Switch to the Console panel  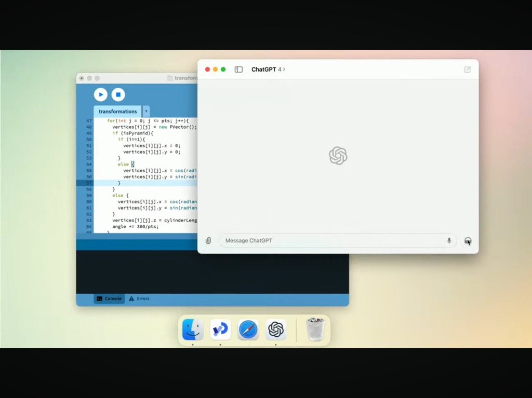[109, 299]
